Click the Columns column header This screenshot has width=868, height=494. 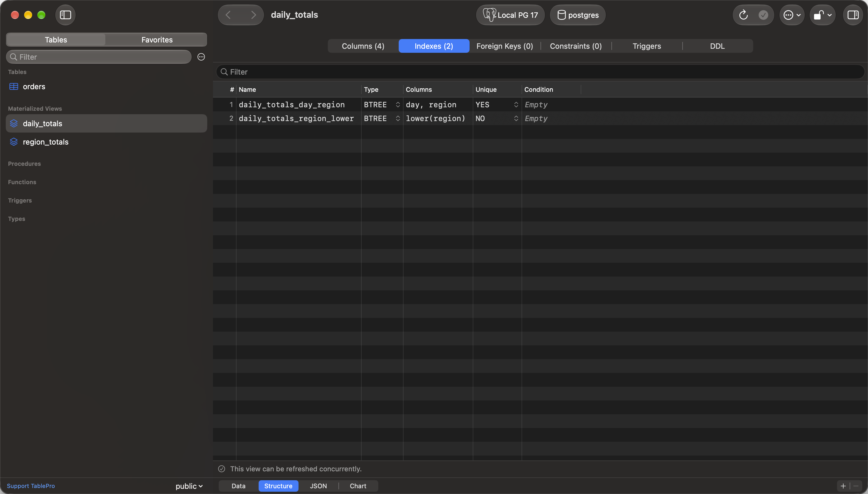[438, 90]
